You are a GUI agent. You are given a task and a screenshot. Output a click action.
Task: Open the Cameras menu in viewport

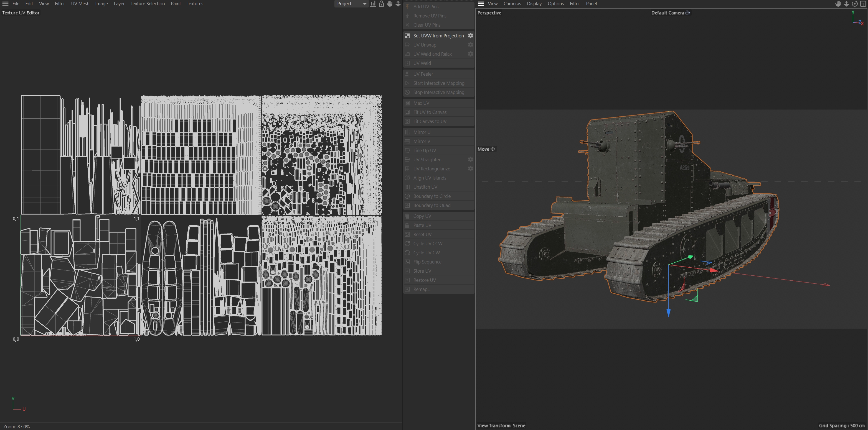point(512,4)
